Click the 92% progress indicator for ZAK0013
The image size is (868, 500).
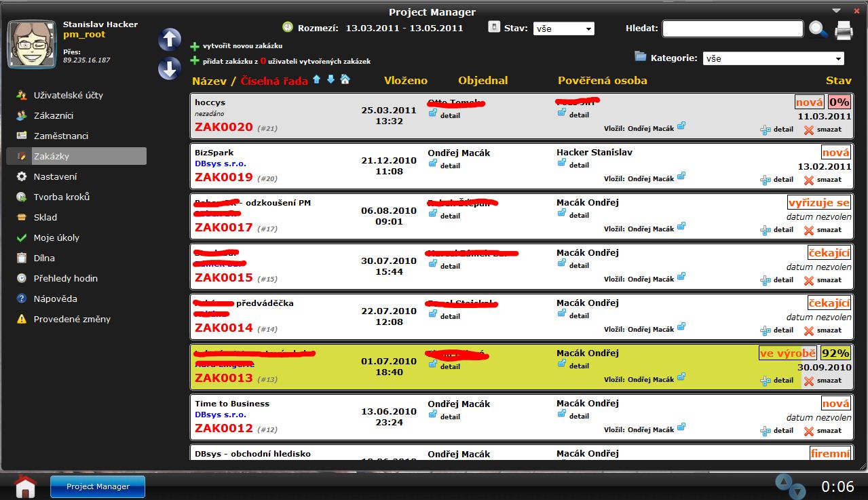835,353
